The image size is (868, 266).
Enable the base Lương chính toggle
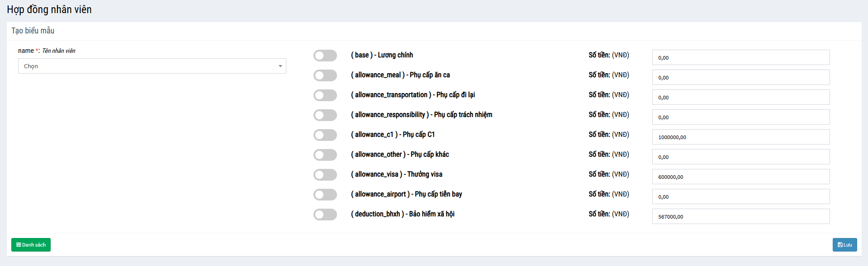(x=325, y=56)
